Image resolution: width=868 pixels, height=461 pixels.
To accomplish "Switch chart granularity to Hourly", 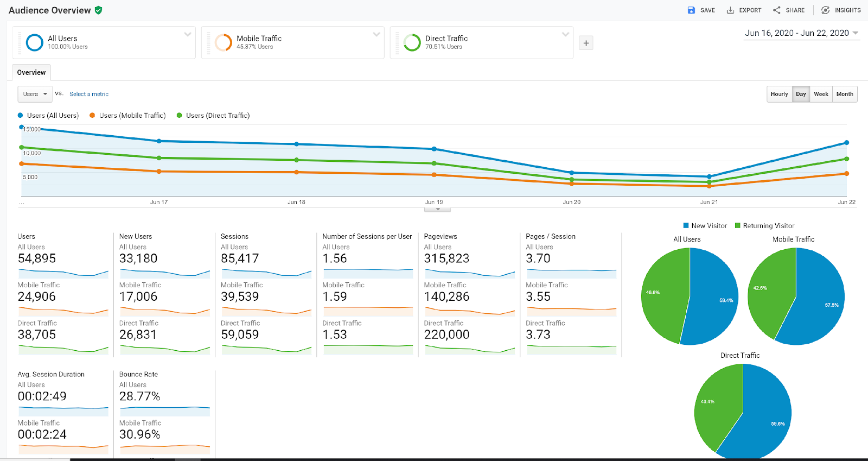I will [779, 94].
